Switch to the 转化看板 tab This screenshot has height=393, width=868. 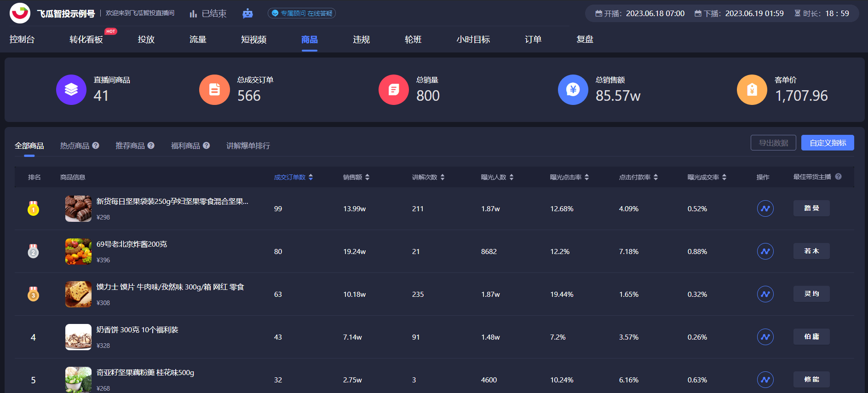pos(86,40)
